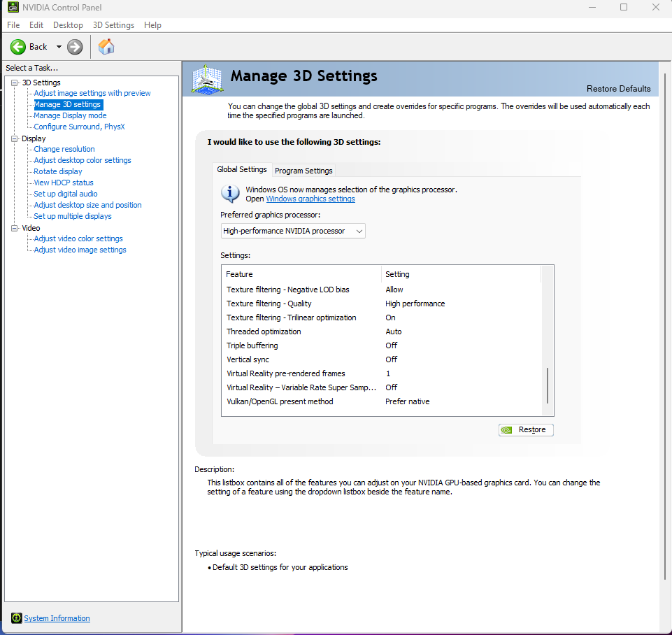The height and width of the screenshot is (635, 672).
Task: Click the main page vertical scrollbar
Action: click(666, 326)
